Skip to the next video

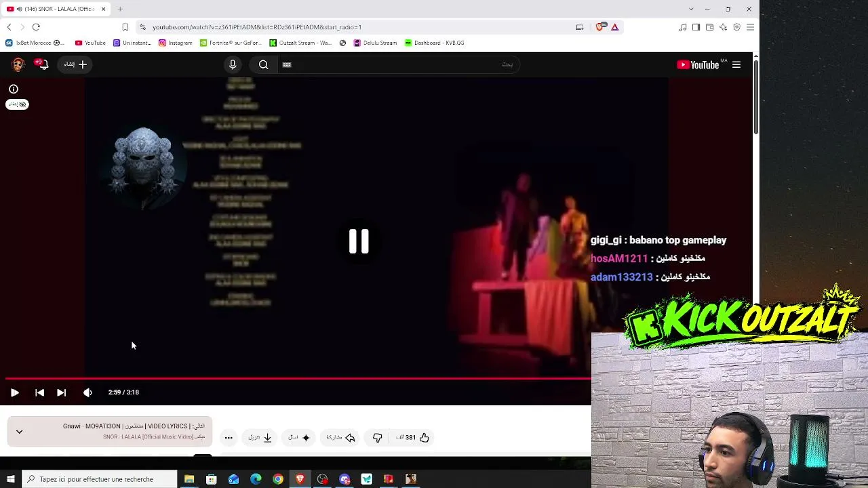pyautogui.click(x=61, y=392)
